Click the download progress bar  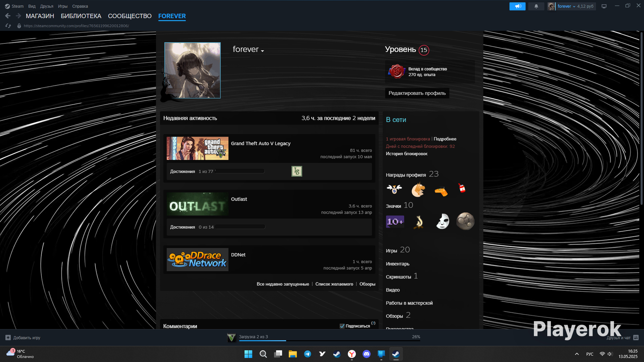click(x=330, y=341)
